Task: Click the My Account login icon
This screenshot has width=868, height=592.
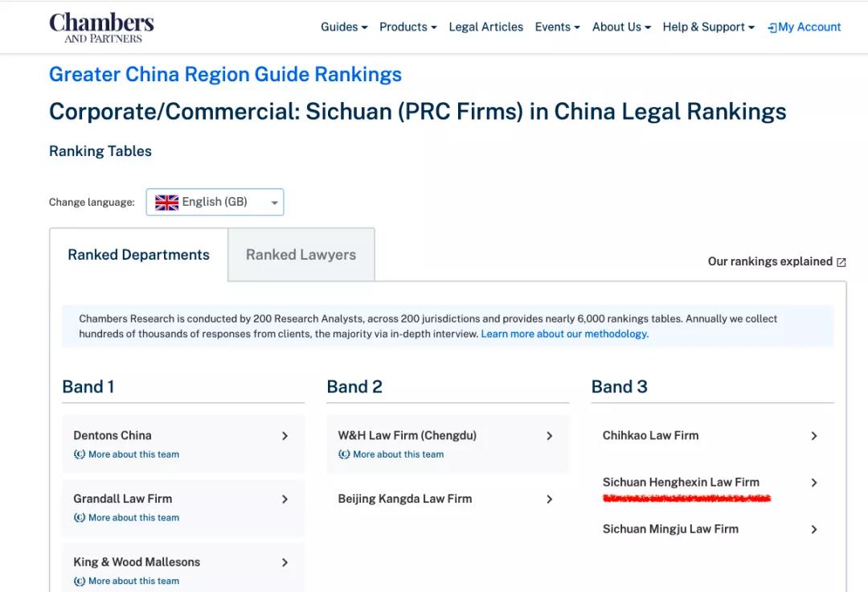Action: [x=772, y=27]
